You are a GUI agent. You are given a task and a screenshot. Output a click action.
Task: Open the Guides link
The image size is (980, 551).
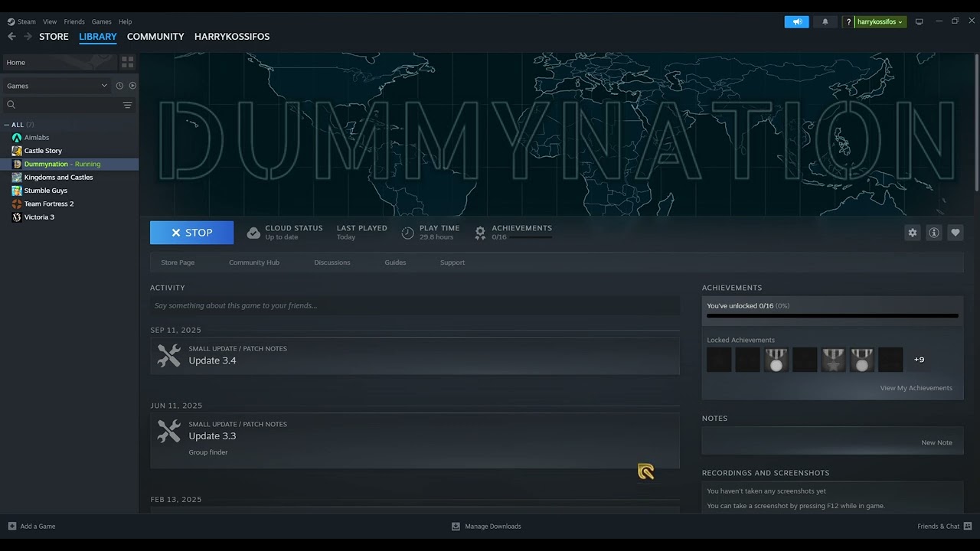[395, 262]
